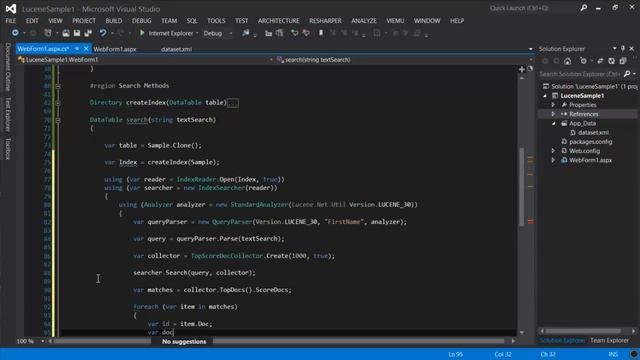The image size is (640, 360).
Task: Expand the Web.config node
Action: point(553,151)
